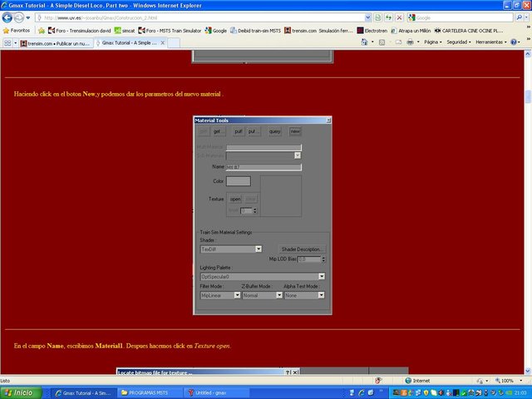532x399 pixels.
Task: Open the Favoritos star panel
Action: 17,30
